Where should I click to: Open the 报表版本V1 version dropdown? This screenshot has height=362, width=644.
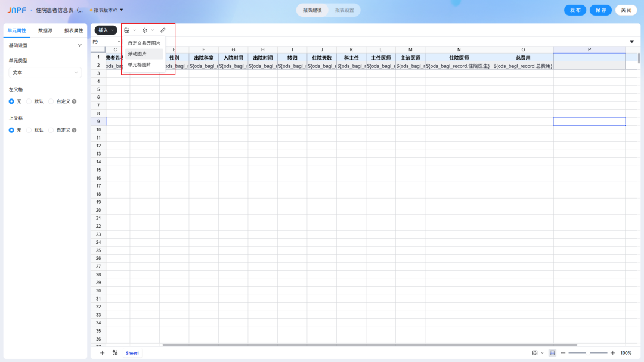coord(107,10)
